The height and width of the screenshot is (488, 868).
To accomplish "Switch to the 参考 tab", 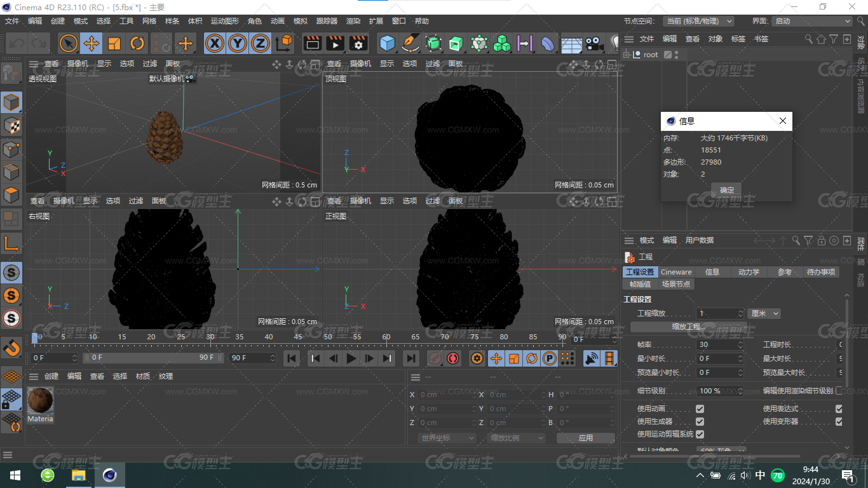I will [785, 272].
